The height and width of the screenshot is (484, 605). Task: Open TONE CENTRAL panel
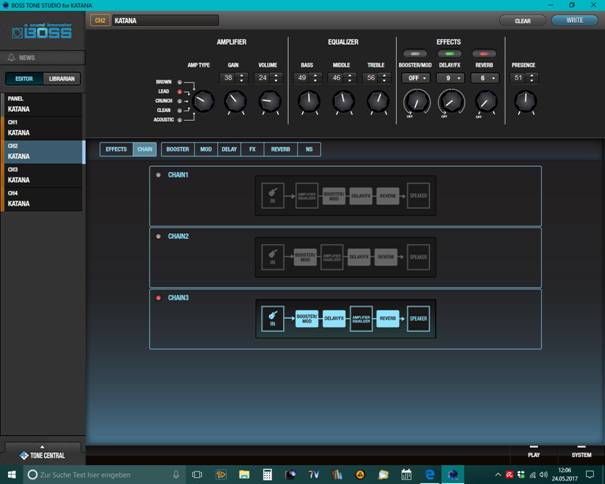42,455
